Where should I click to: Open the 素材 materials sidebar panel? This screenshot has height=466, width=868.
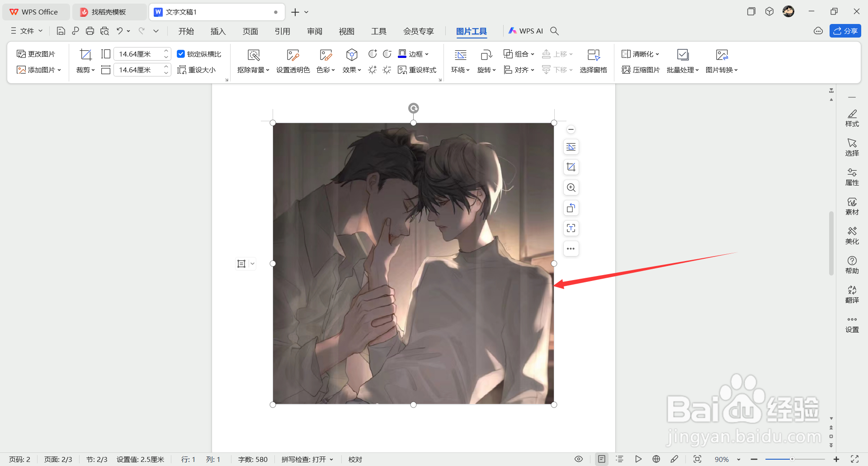(x=852, y=206)
